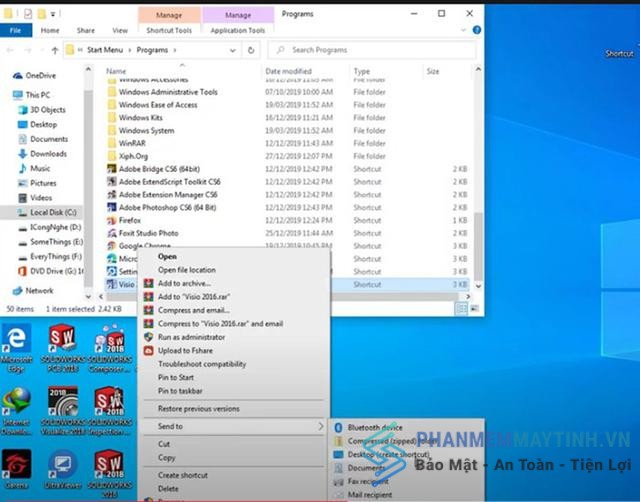
Task: Click the Search Programs input field
Action: tap(371, 50)
